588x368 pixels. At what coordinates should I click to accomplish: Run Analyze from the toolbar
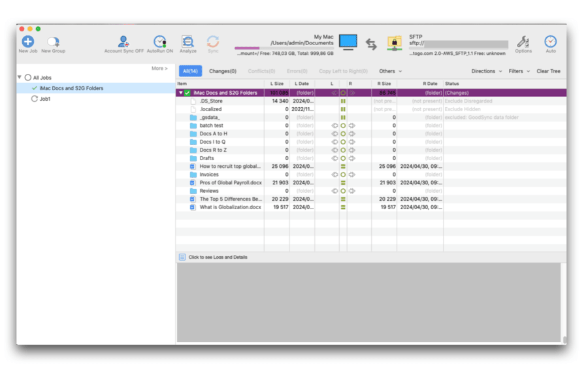[188, 42]
